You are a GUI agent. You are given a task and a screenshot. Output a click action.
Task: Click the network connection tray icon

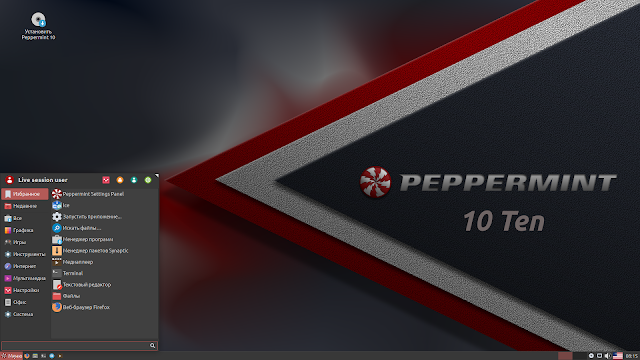[x=599, y=356]
